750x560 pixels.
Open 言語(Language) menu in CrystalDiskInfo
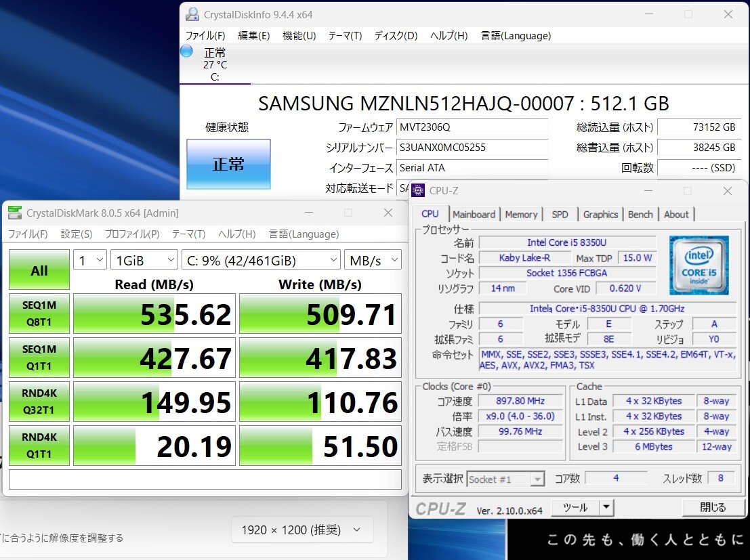pos(516,36)
